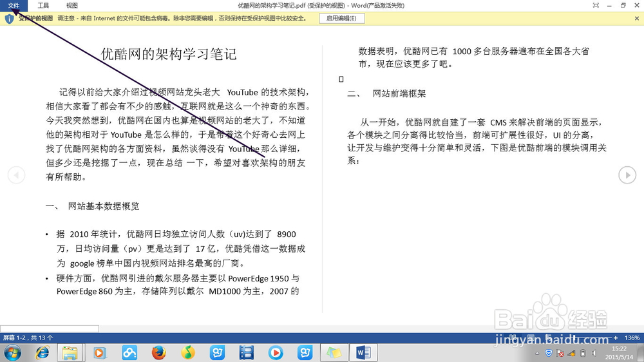Click the small object marker above section 二
The width and height of the screenshot is (644, 362).
pyautogui.click(x=341, y=79)
